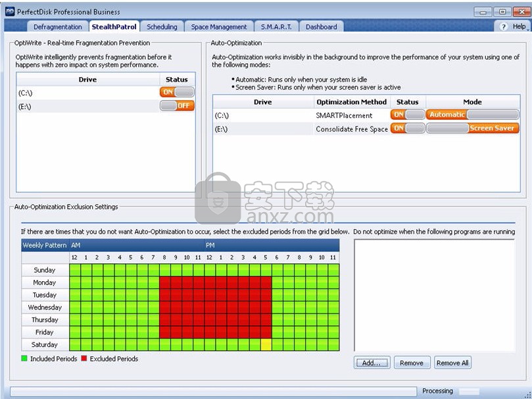The width and height of the screenshot is (532, 399).
Task: Click the Drive header in Auto-Optimization table
Action: 263,102
